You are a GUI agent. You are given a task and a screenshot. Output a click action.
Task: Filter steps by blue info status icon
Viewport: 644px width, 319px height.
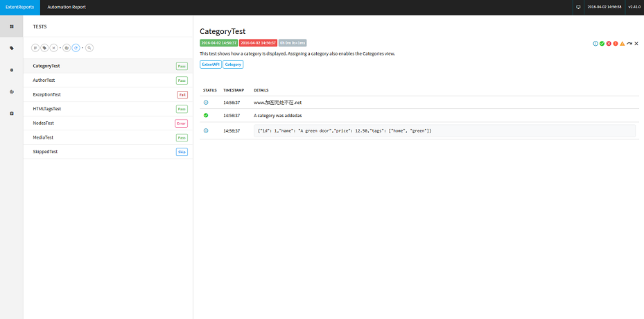(595, 44)
